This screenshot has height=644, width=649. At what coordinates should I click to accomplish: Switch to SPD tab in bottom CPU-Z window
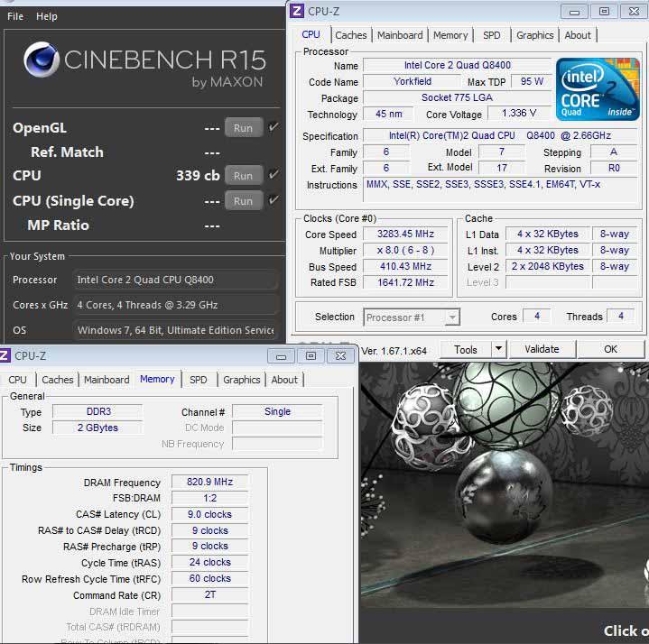pyautogui.click(x=199, y=380)
